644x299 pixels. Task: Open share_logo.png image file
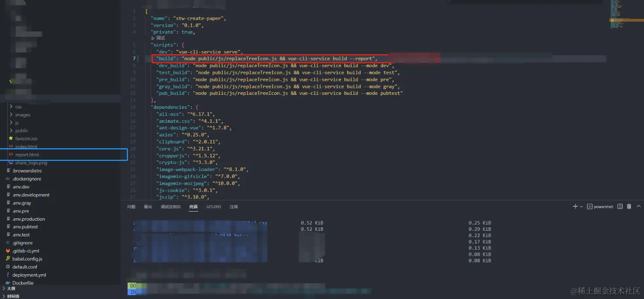31,163
